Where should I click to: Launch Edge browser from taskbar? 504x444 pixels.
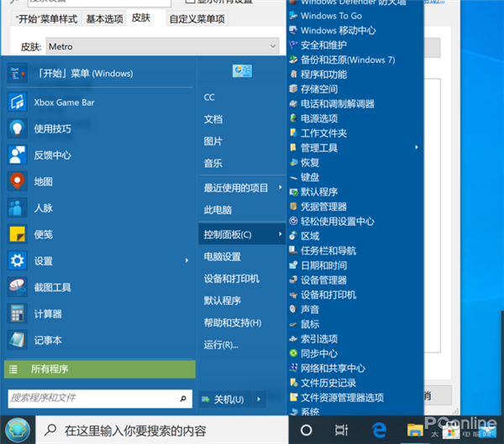coord(380,430)
